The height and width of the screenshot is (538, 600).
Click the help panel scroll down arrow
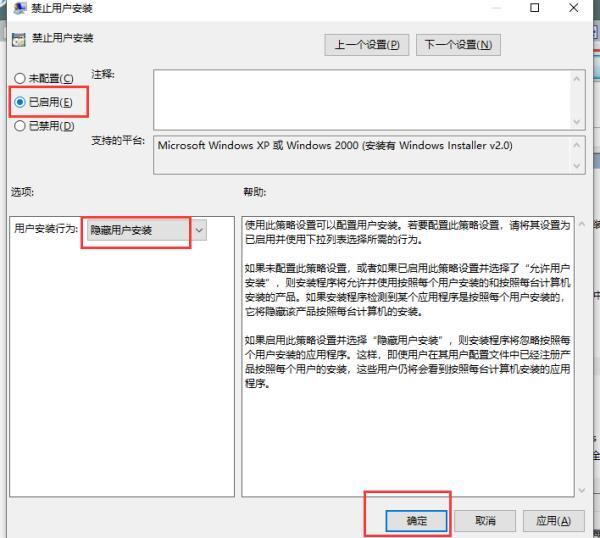(x=582, y=490)
